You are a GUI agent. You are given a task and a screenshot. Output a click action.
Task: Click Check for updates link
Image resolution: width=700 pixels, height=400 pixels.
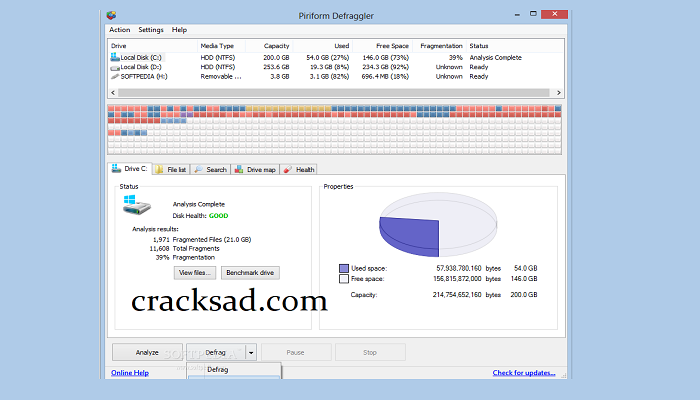[524, 373]
